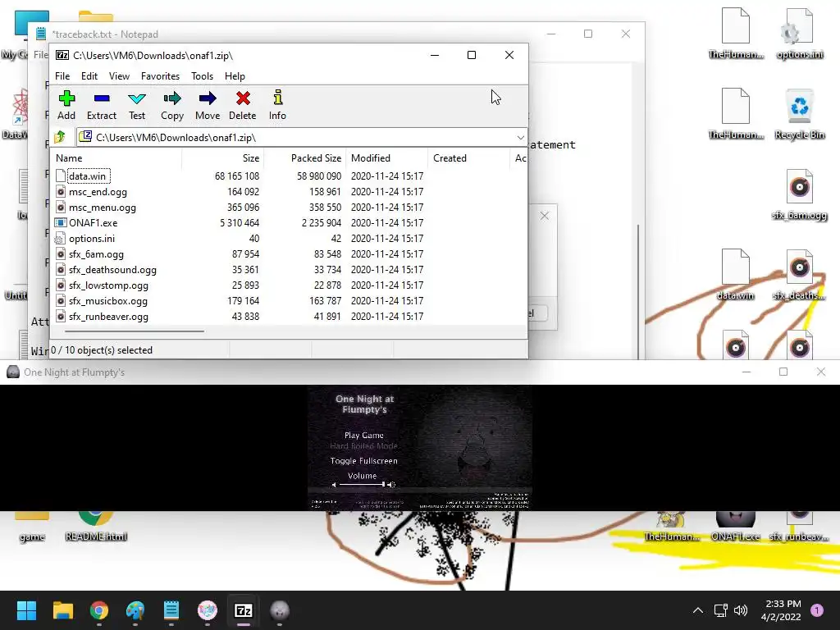Click Hard Boiled Mode in game menu
The width and height of the screenshot is (840, 630).
[x=363, y=445]
